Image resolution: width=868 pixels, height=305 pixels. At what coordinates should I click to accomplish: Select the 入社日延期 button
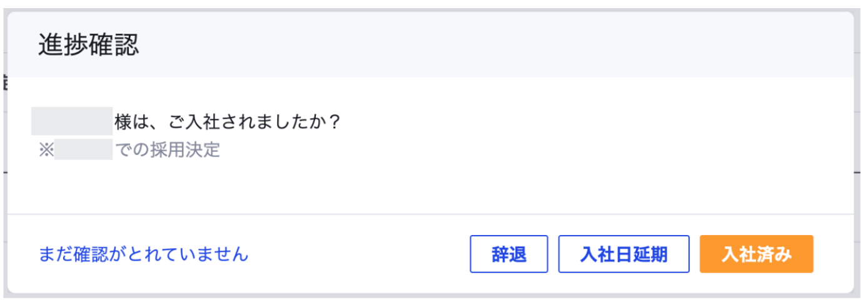pos(623,254)
